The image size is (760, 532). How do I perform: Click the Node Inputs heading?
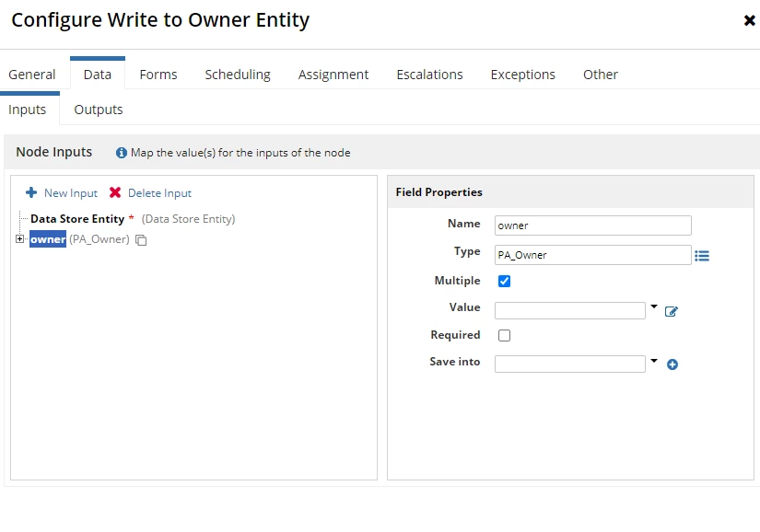(53, 152)
